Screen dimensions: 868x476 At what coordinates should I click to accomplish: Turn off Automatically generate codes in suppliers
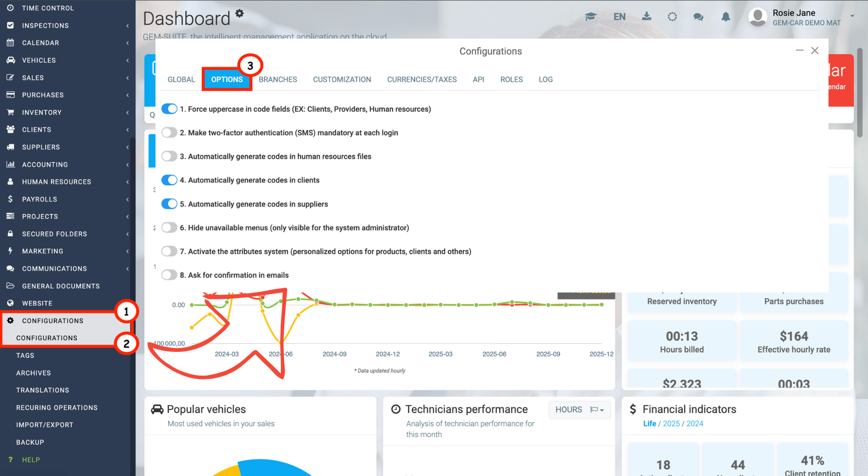click(169, 204)
